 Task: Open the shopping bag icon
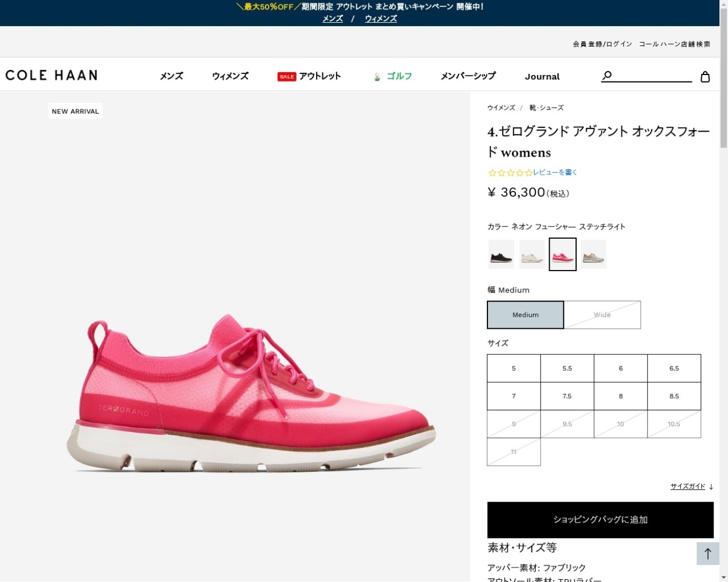(x=705, y=76)
